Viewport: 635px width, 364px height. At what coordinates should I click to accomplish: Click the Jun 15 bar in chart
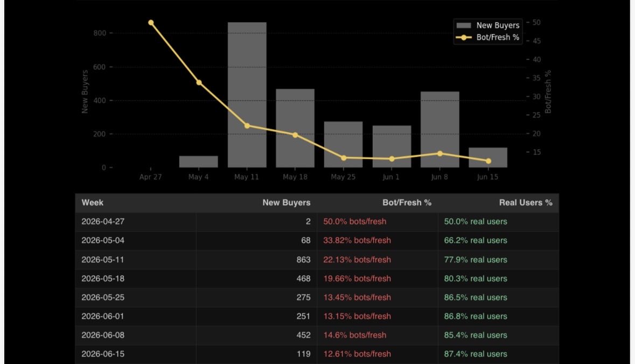(488, 158)
